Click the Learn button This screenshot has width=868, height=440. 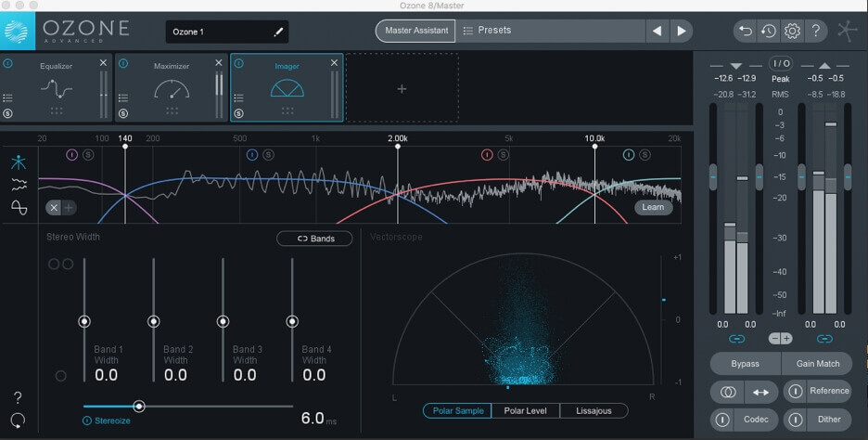pyautogui.click(x=653, y=207)
